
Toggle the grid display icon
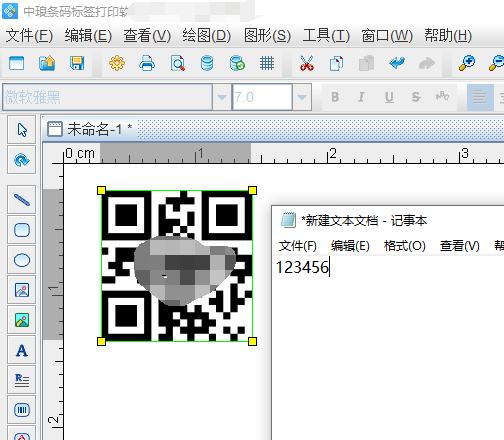267,63
